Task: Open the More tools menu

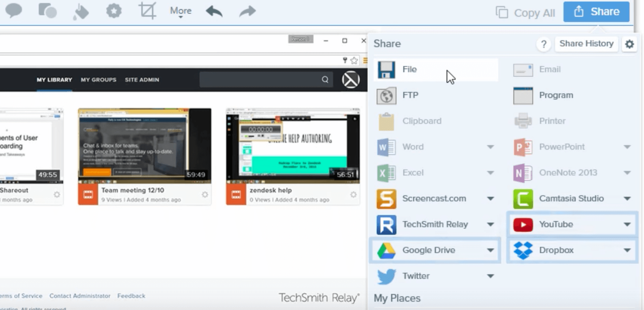Action: coord(181,11)
